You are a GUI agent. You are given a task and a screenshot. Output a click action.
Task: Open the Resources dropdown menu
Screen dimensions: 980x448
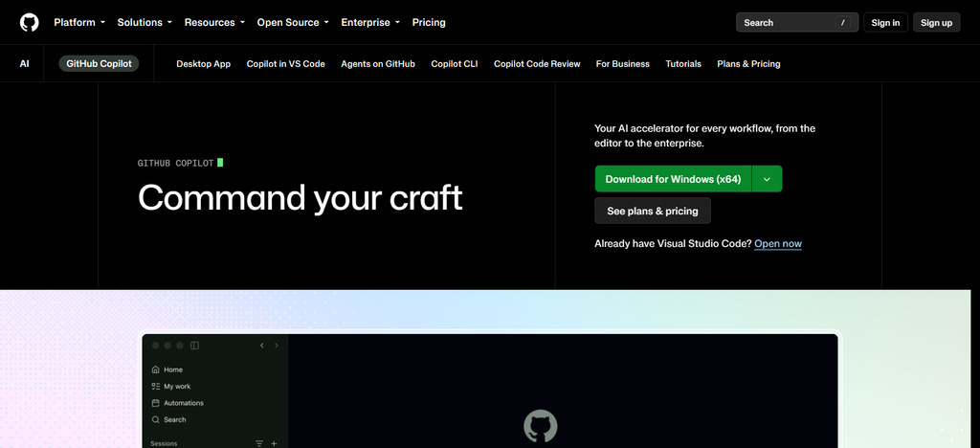(x=214, y=22)
